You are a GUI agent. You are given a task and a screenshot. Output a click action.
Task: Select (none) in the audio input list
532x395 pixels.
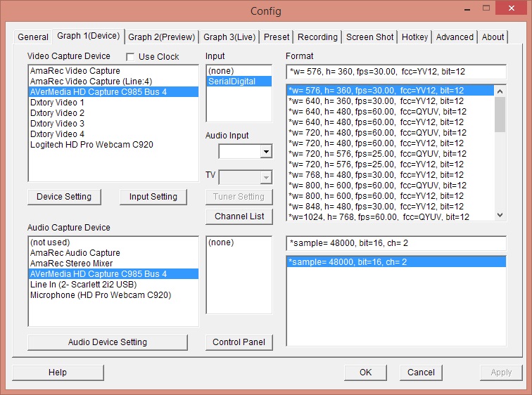click(x=239, y=242)
